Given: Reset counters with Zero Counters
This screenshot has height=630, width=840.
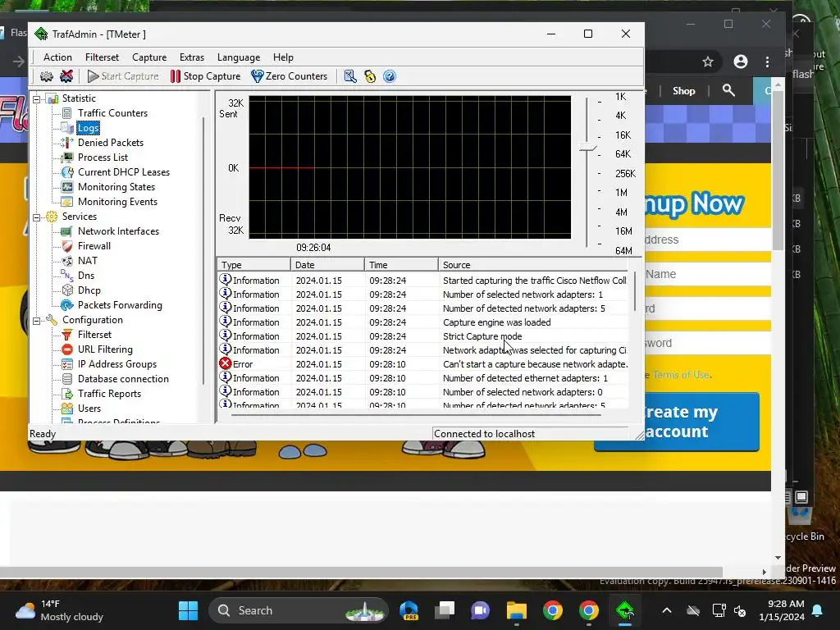Looking at the screenshot, I should pos(290,76).
